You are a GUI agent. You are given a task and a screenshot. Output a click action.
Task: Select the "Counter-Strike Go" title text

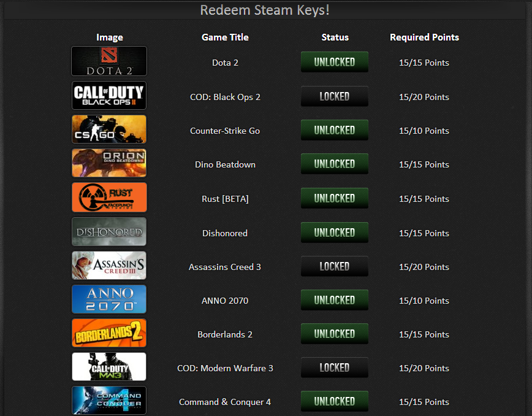[225, 131]
